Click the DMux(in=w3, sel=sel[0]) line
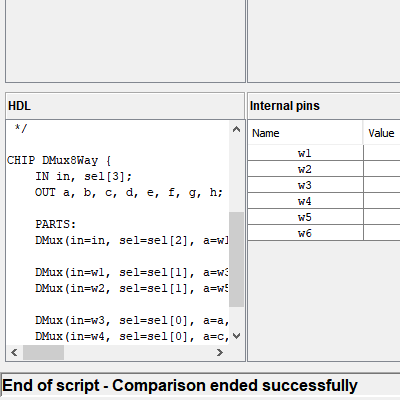 132,320
